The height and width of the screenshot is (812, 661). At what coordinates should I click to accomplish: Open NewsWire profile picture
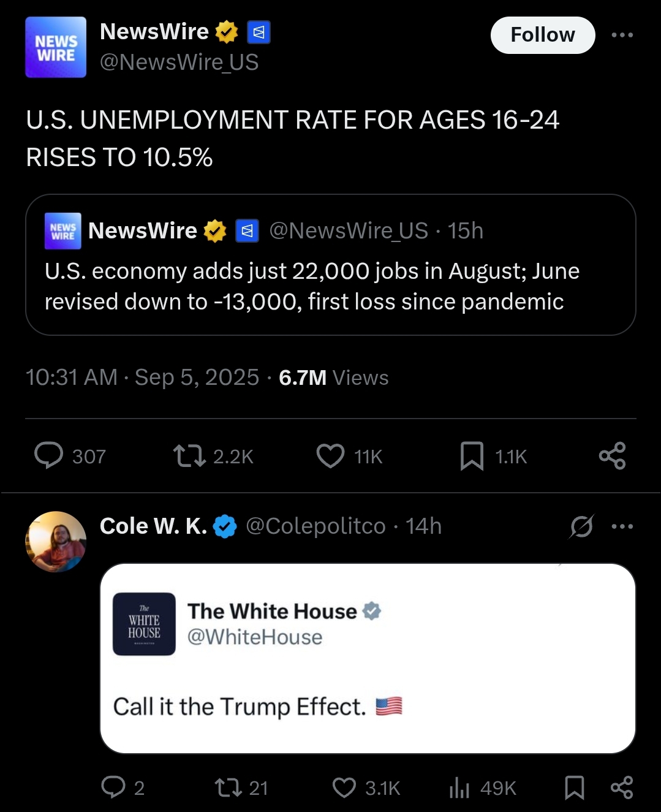(x=56, y=47)
